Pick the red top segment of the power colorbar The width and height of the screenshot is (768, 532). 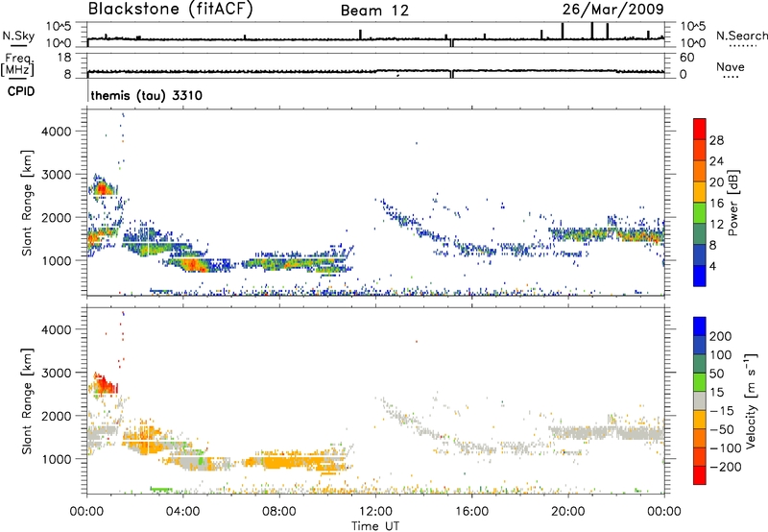(700, 129)
